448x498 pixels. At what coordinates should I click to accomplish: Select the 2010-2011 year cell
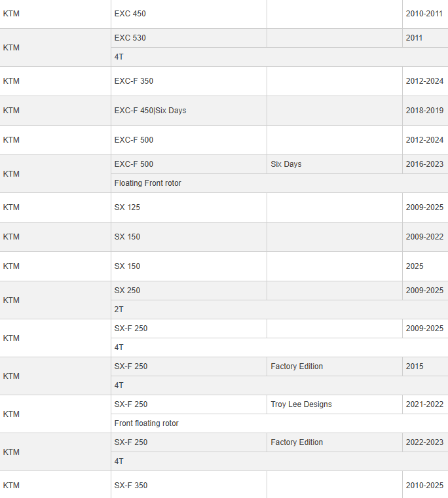click(424, 14)
